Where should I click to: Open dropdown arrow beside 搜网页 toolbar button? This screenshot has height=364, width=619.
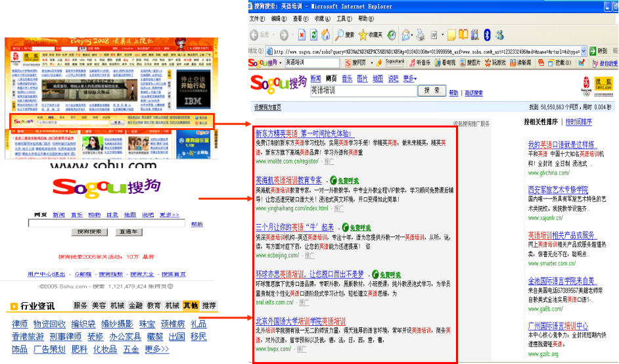pos(373,63)
